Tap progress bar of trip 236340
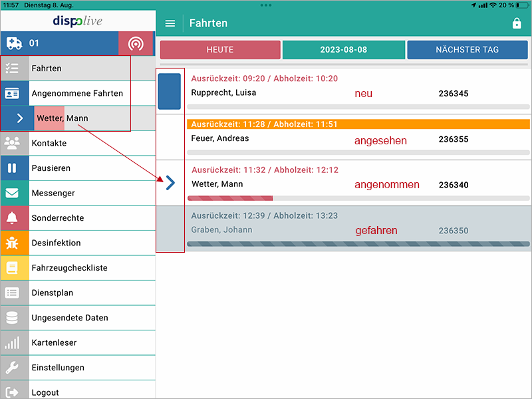532x399 pixels. click(358, 198)
